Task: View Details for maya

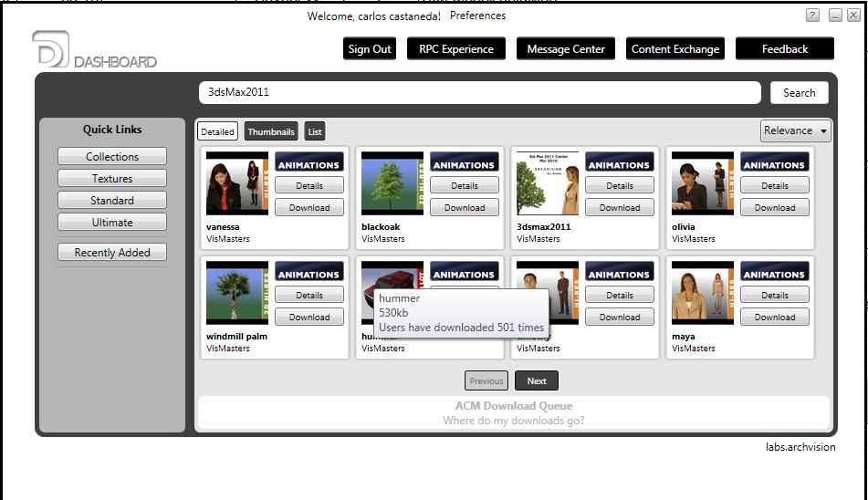Action: pyautogui.click(x=774, y=295)
